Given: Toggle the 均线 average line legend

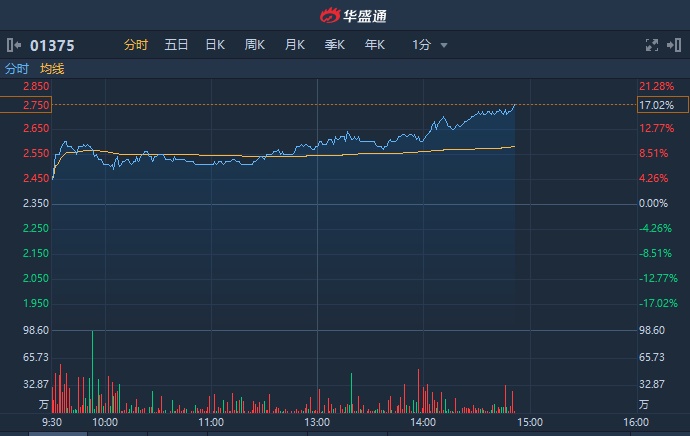Looking at the screenshot, I should point(52,69).
